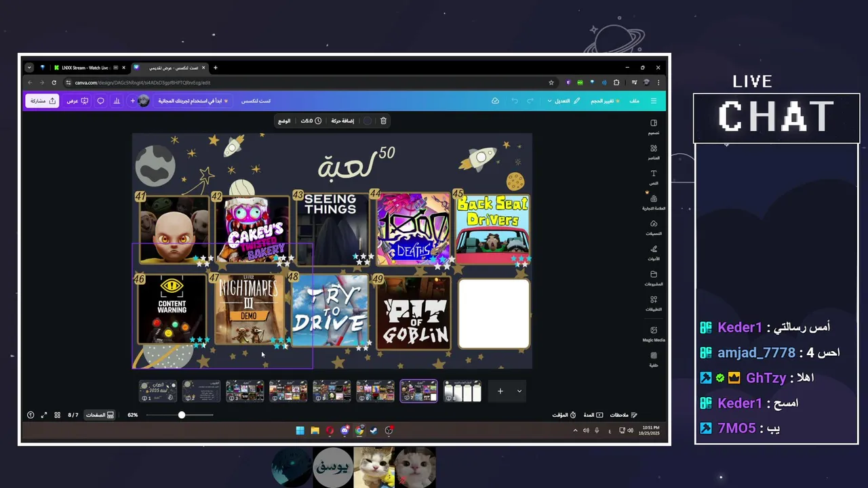The height and width of the screenshot is (488, 868).
Task: Open a new browser tab
Action: point(216,68)
